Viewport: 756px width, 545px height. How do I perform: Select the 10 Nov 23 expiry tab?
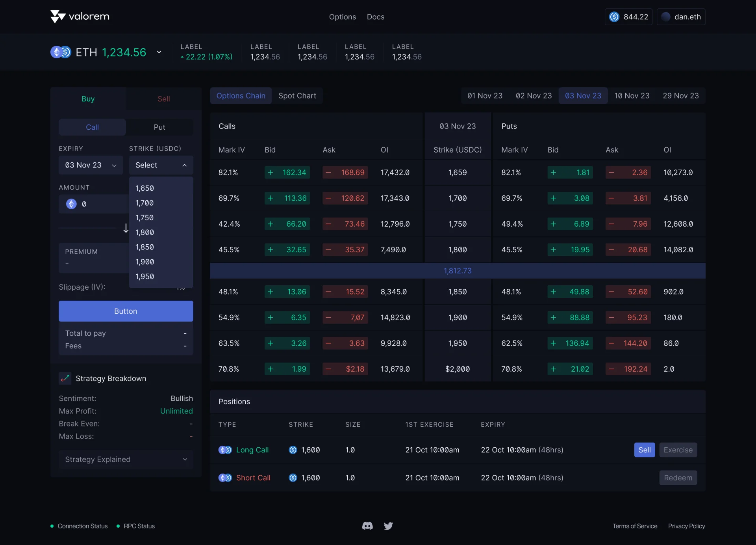[632, 95]
